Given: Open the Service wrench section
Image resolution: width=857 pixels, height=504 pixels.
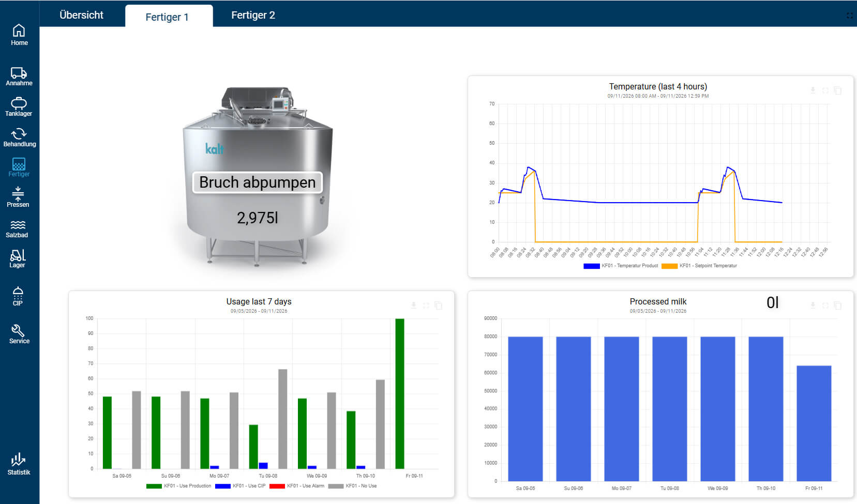Looking at the screenshot, I should [x=19, y=334].
